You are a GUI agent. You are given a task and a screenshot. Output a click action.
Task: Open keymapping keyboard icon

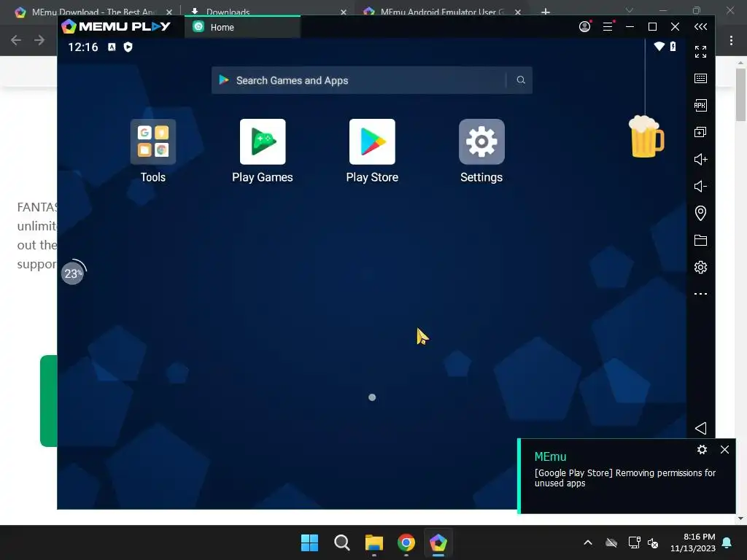pyautogui.click(x=700, y=78)
